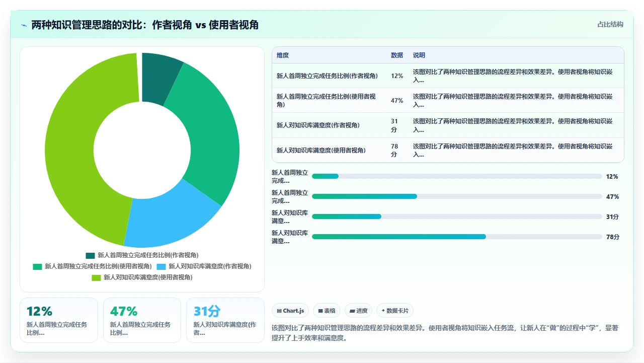Select table row 新人对知识库满意度(作者视角)
The image size is (644, 363).
(448, 125)
